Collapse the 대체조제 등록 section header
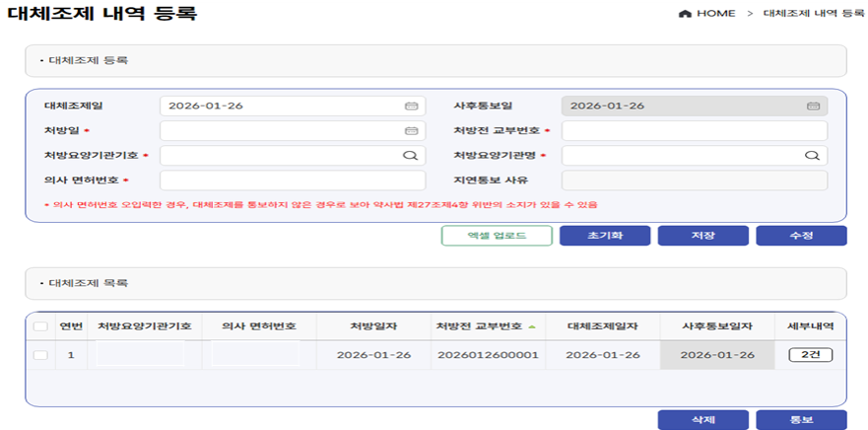Image resolution: width=868 pixels, height=430 pixels. point(434,60)
